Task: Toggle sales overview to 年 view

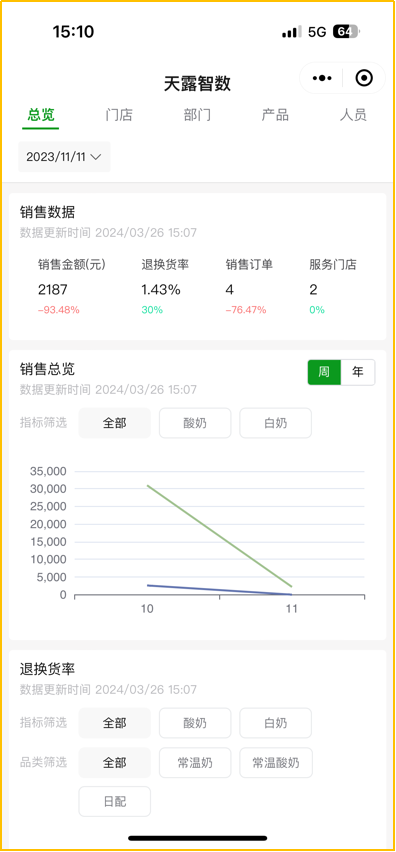Action: click(357, 372)
